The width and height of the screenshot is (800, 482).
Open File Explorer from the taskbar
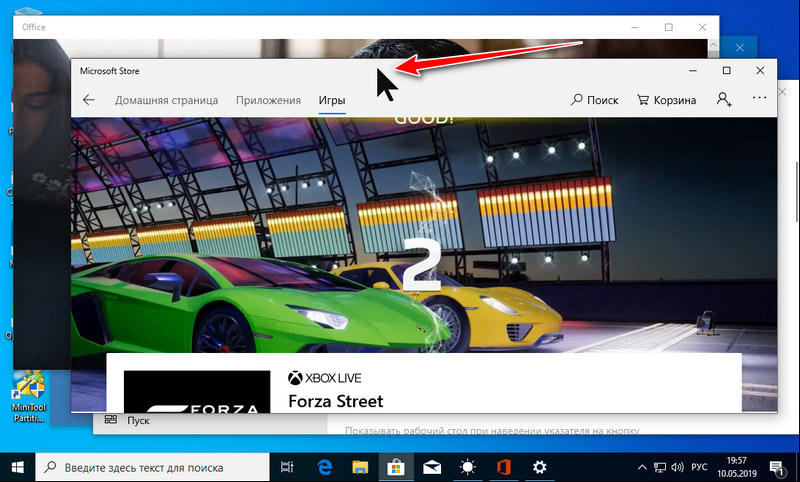(360, 467)
